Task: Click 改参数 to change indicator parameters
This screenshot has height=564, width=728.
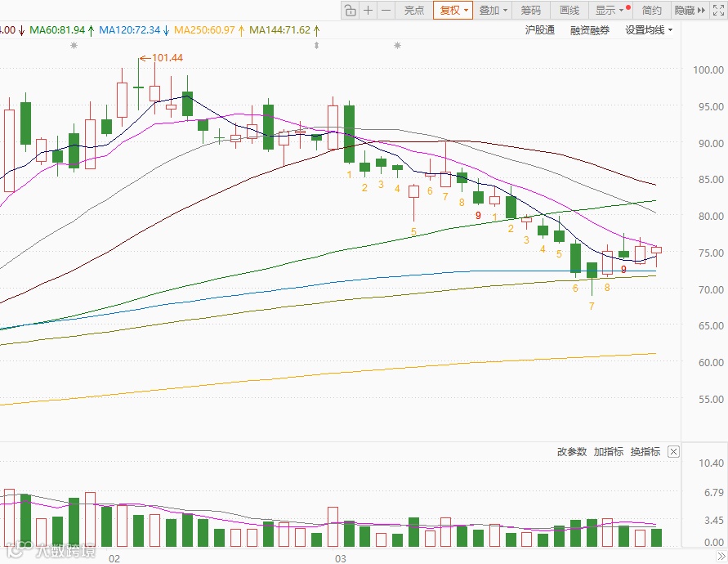Action: pos(572,451)
